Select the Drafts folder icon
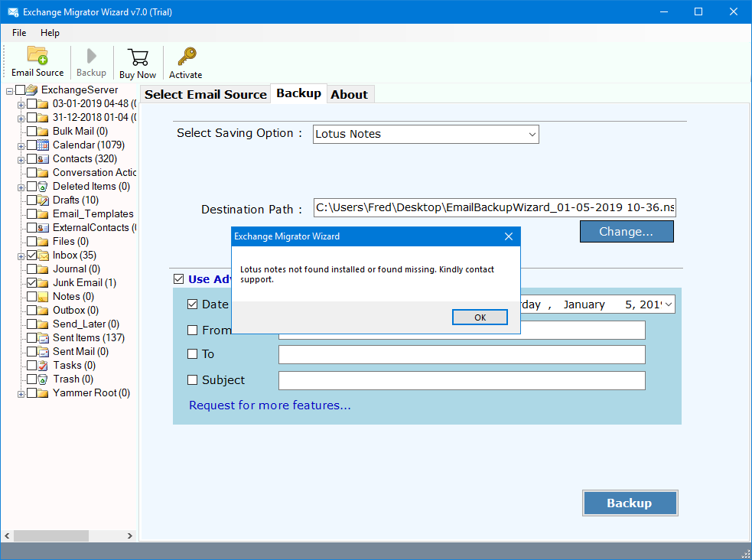This screenshot has width=752, height=560. click(43, 200)
